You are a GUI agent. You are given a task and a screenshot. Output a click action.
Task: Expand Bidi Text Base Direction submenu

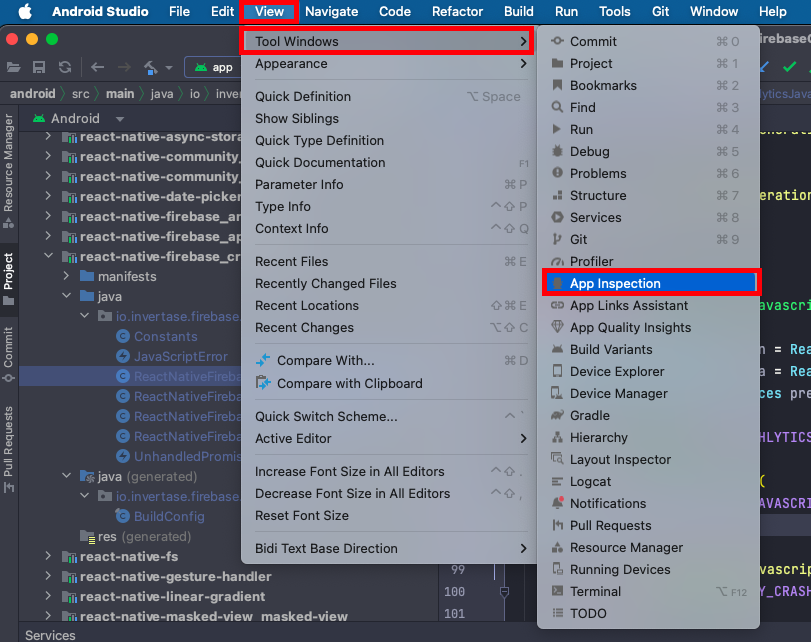[x=387, y=548]
